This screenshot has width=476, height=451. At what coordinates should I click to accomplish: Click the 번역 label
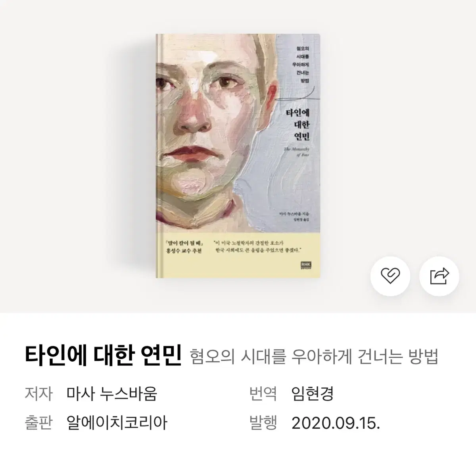coord(263,393)
